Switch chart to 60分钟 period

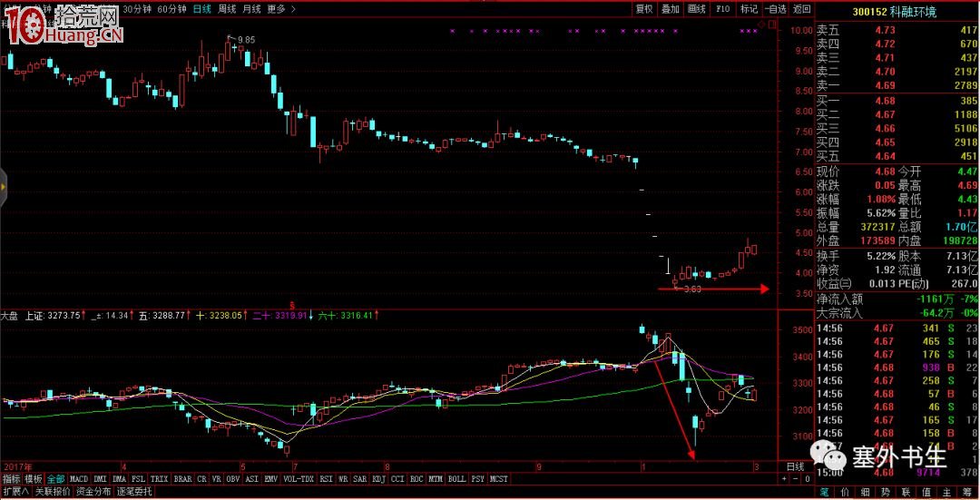click(x=171, y=9)
